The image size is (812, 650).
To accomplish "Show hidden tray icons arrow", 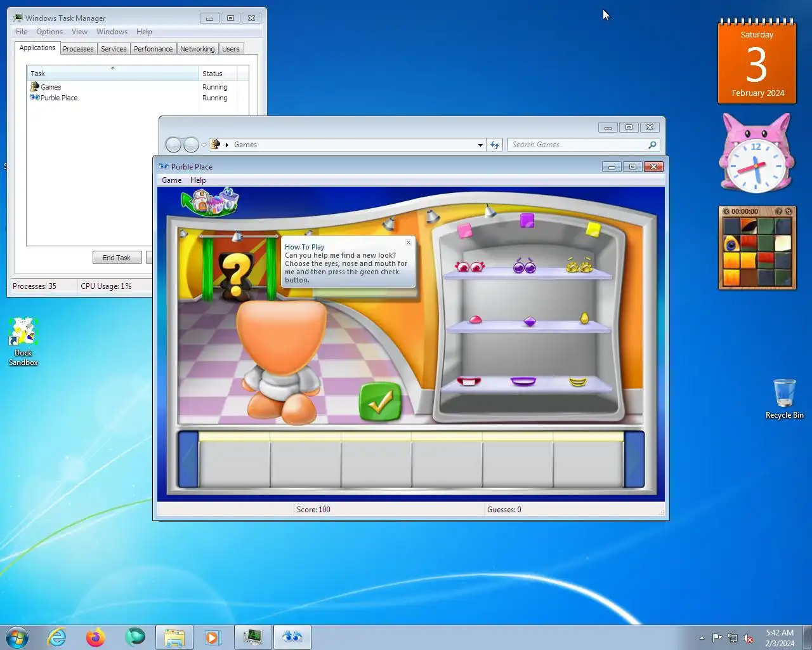I will 702,638.
